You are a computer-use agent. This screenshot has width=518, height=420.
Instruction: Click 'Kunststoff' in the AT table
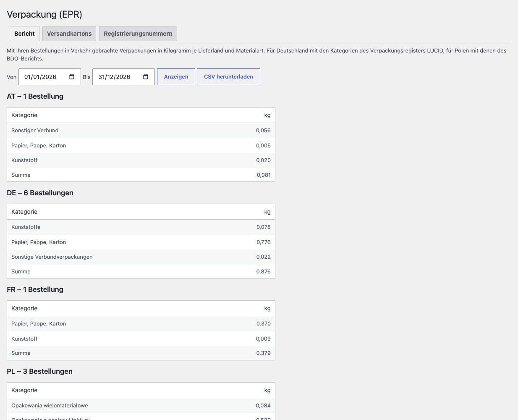pos(24,160)
